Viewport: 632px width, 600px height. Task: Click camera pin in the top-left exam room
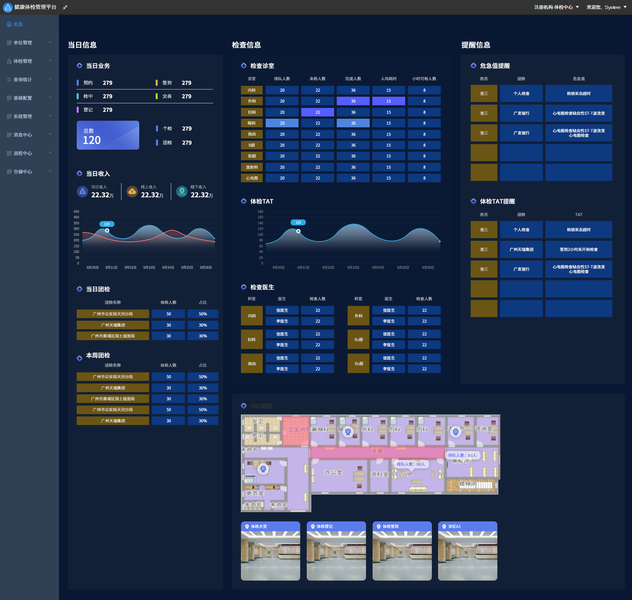click(x=348, y=432)
